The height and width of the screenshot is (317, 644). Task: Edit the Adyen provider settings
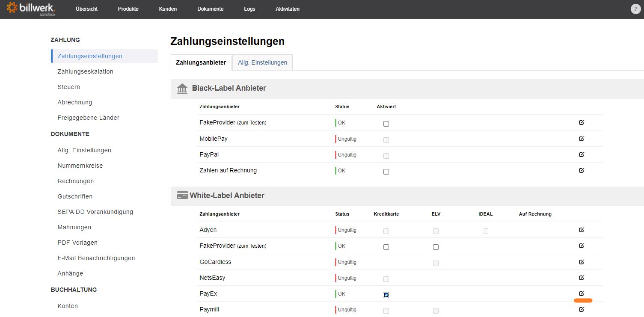point(581,230)
